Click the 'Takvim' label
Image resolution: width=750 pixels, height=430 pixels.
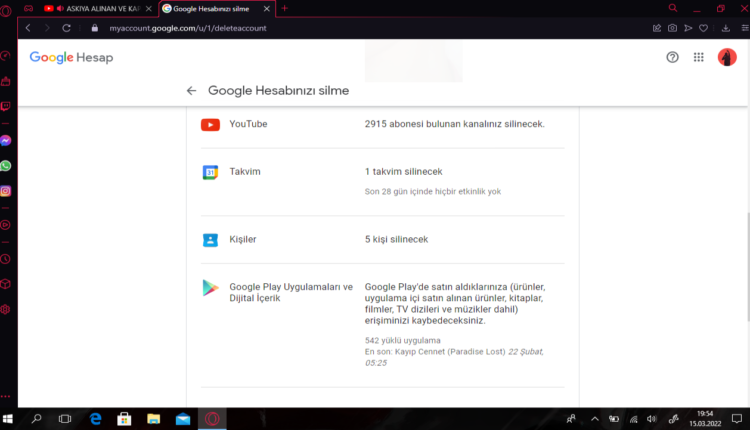point(245,171)
